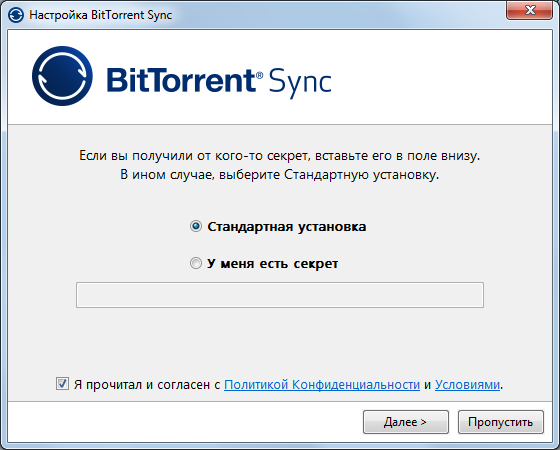Uncheck the "Я прочитал и согласен" checkbox
560x450 pixels.
pyautogui.click(x=62, y=384)
